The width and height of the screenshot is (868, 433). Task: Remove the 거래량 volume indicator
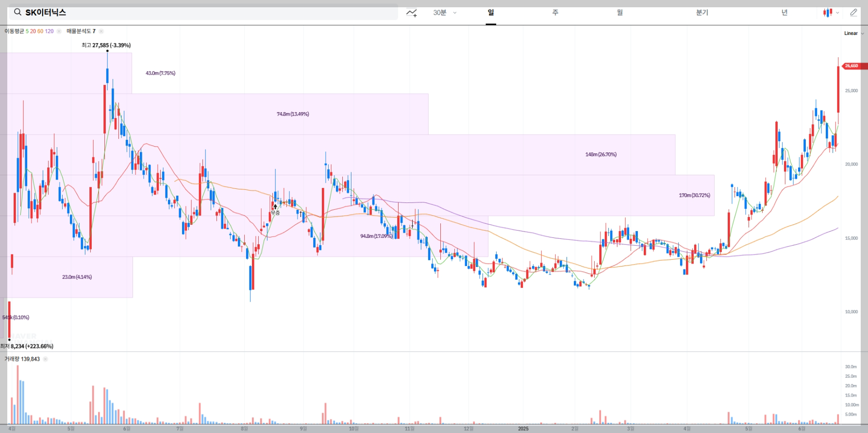(x=45, y=359)
